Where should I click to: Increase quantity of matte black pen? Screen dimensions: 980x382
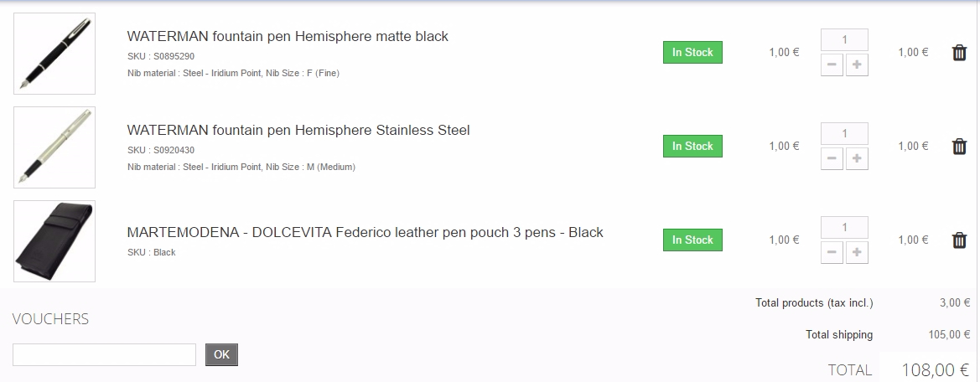(x=856, y=65)
